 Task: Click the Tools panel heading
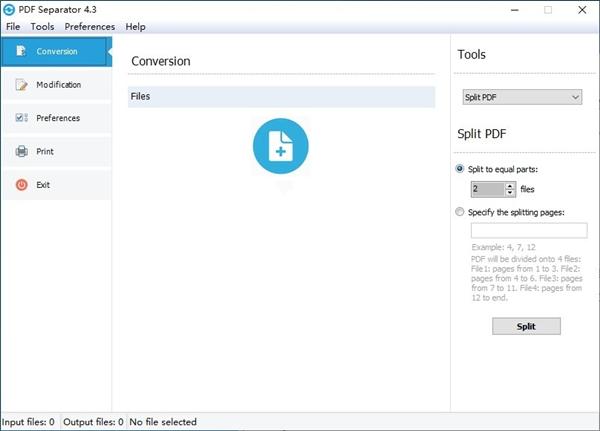[471, 54]
